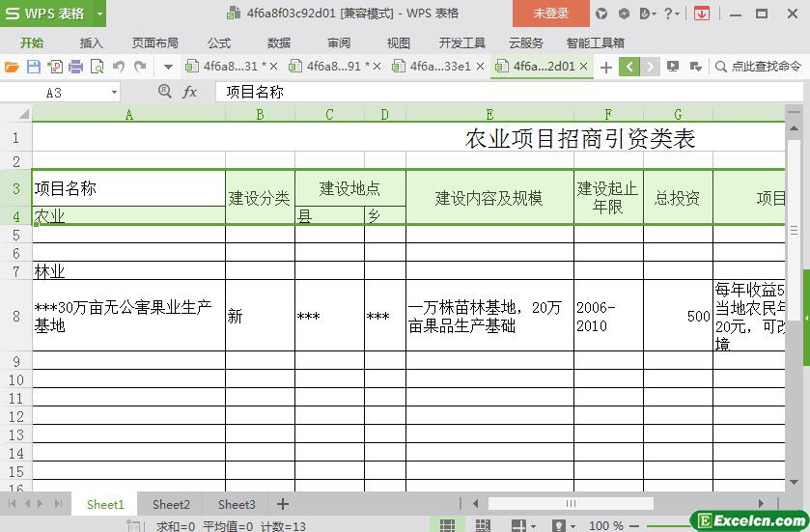Add a new sheet with plus button

(283, 504)
